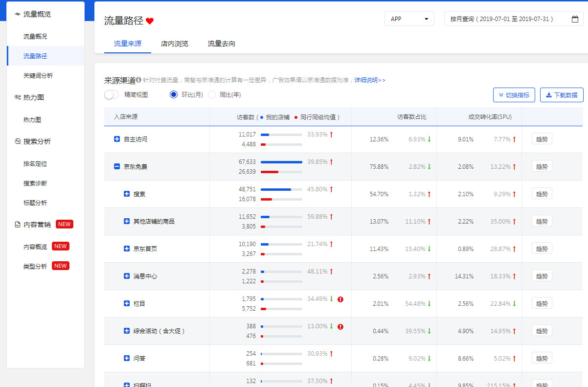Open the APP platform dropdown
This screenshot has width=588, height=387.
pos(409,19)
